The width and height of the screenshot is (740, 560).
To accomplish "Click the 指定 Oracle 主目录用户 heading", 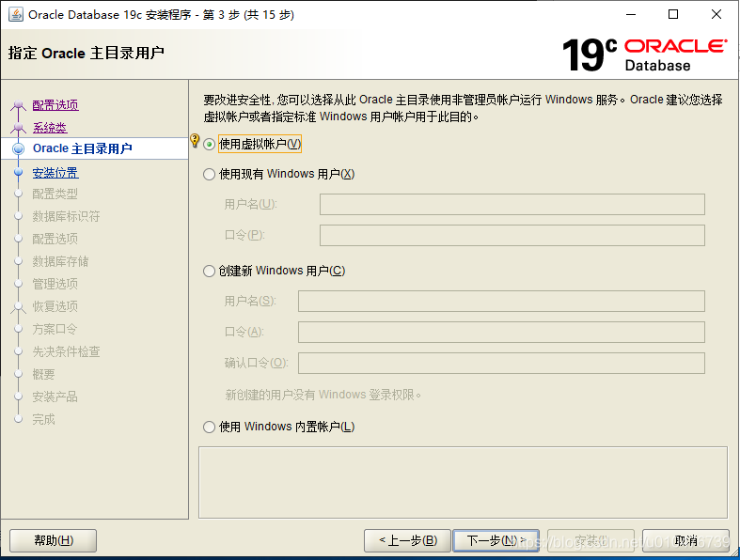I will pos(86,53).
